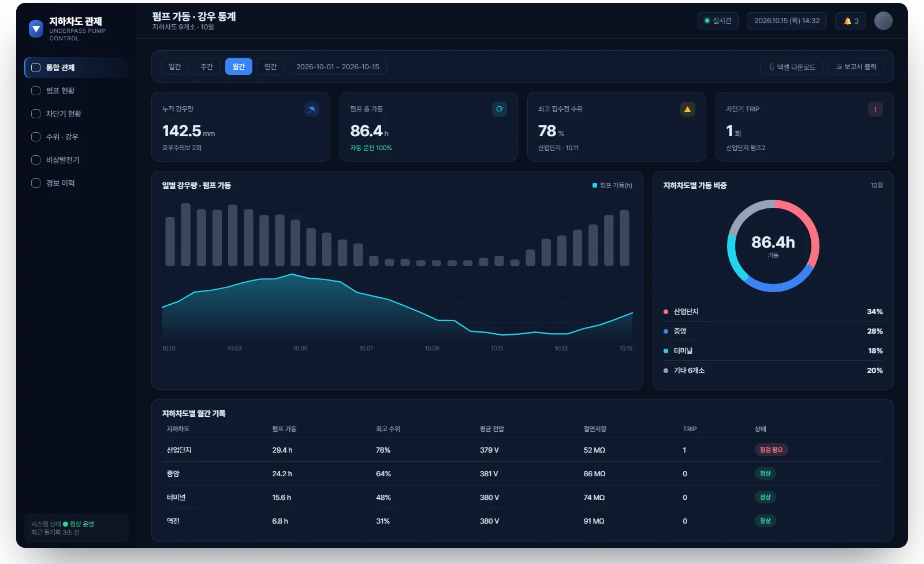Screen dimensions: 924x564
Task: Click the exclamation icon on 차단기 TRIP card
Action: [875, 109]
